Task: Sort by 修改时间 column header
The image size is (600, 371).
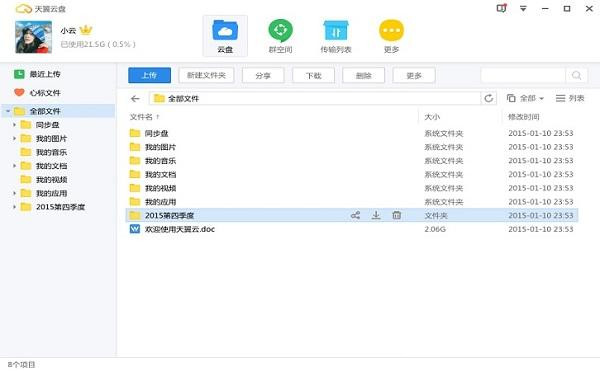Action: pyautogui.click(x=523, y=117)
